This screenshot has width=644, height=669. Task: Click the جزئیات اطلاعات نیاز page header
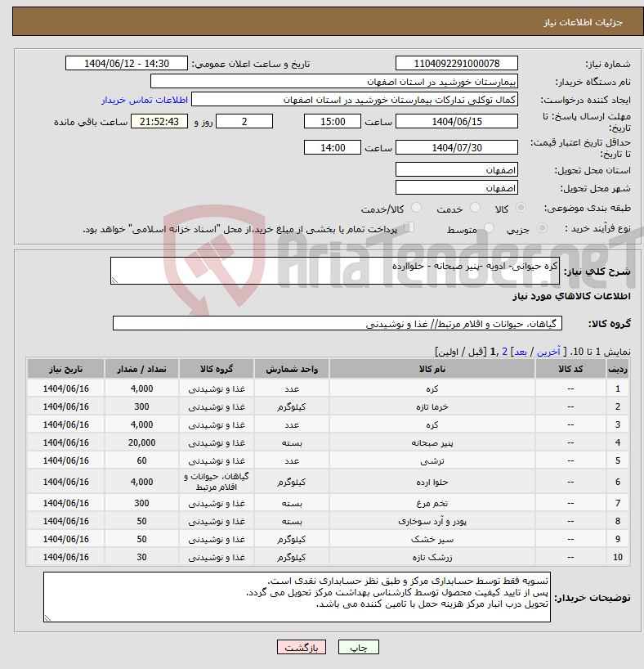pyautogui.click(x=583, y=22)
